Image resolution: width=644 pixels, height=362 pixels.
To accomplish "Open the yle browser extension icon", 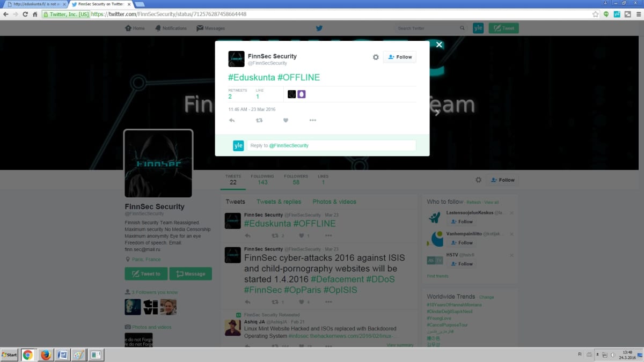I will coord(617,14).
